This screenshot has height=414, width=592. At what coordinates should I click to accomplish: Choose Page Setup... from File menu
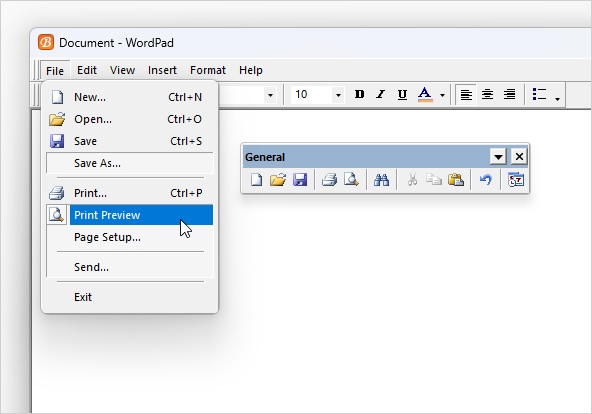(x=130, y=237)
